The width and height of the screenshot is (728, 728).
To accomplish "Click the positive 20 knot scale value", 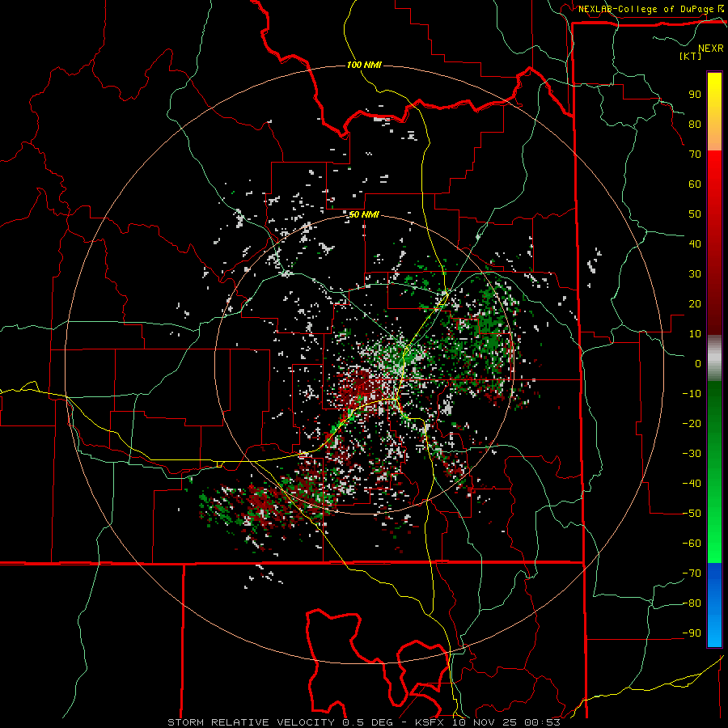I will (695, 303).
